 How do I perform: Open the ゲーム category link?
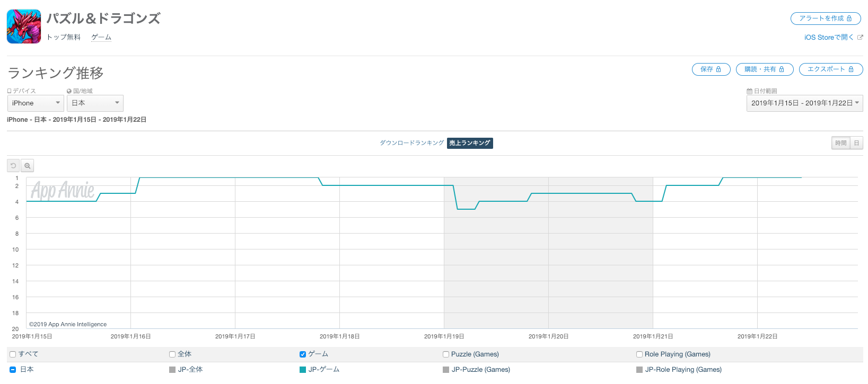[x=101, y=37]
